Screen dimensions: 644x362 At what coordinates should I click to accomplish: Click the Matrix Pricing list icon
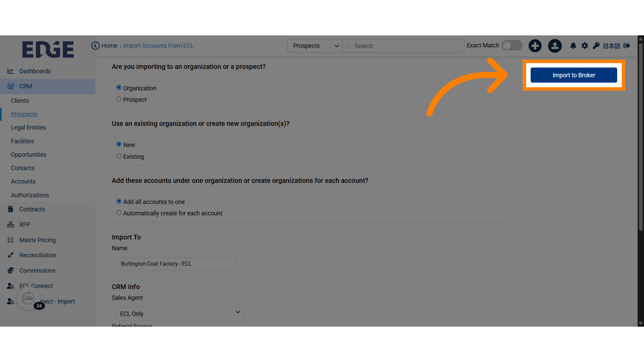coord(11,240)
